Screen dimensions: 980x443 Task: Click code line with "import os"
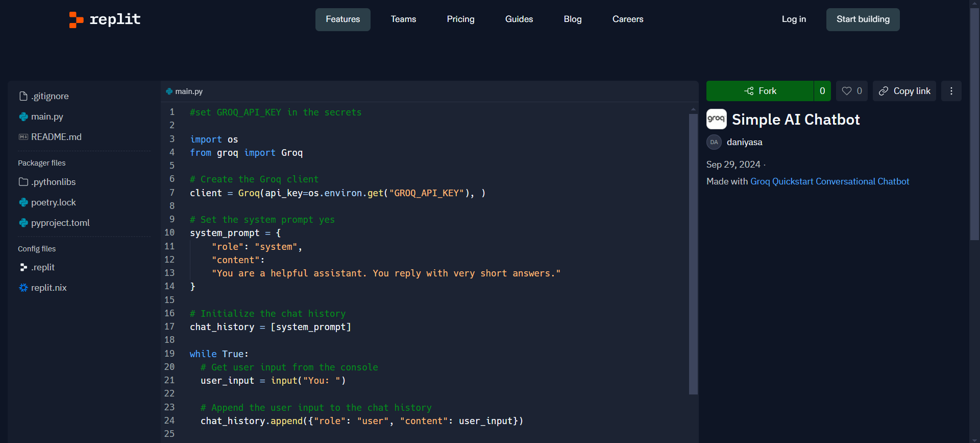pyautogui.click(x=214, y=139)
